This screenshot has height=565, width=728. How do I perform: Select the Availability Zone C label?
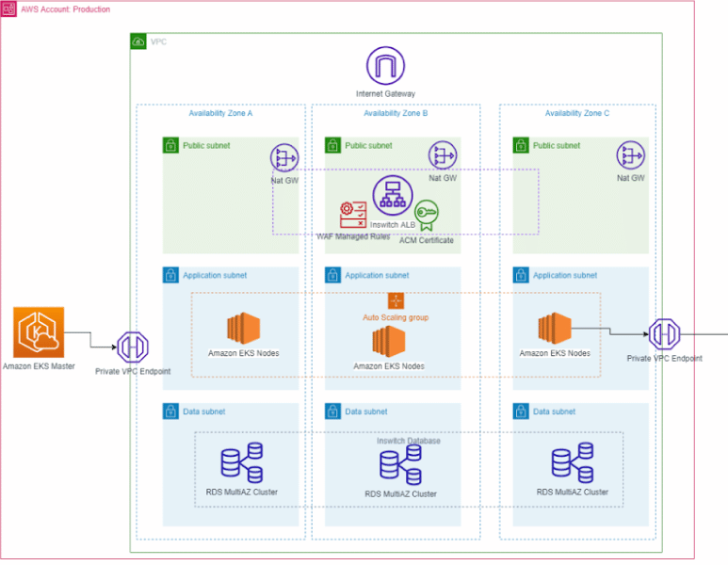577,113
